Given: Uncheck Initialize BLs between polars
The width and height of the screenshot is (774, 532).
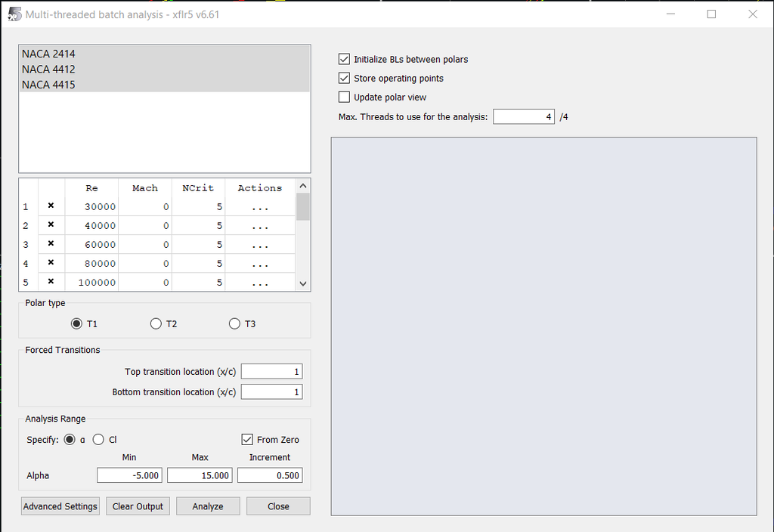Looking at the screenshot, I should click(345, 59).
